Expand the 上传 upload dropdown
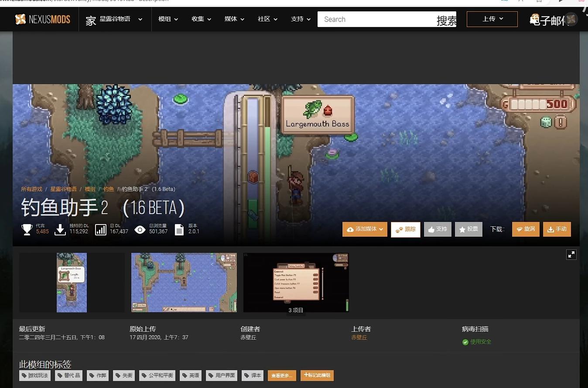The width and height of the screenshot is (588, 388). pos(492,19)
